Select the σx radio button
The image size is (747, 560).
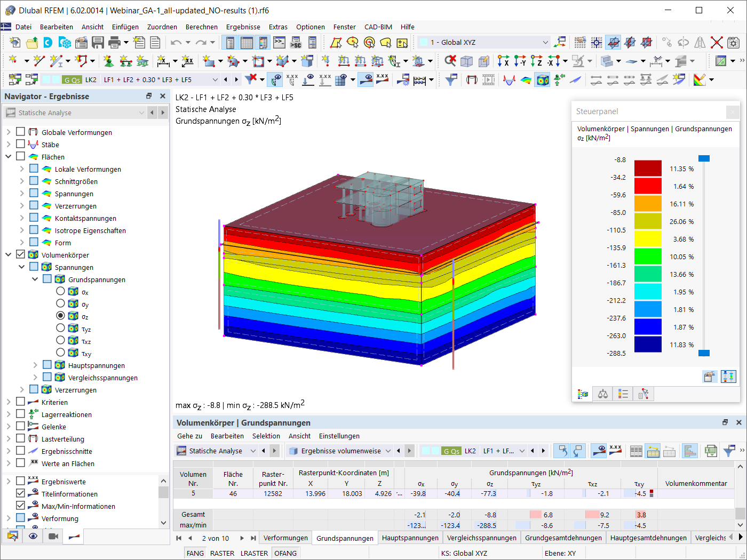pos(60,291)
